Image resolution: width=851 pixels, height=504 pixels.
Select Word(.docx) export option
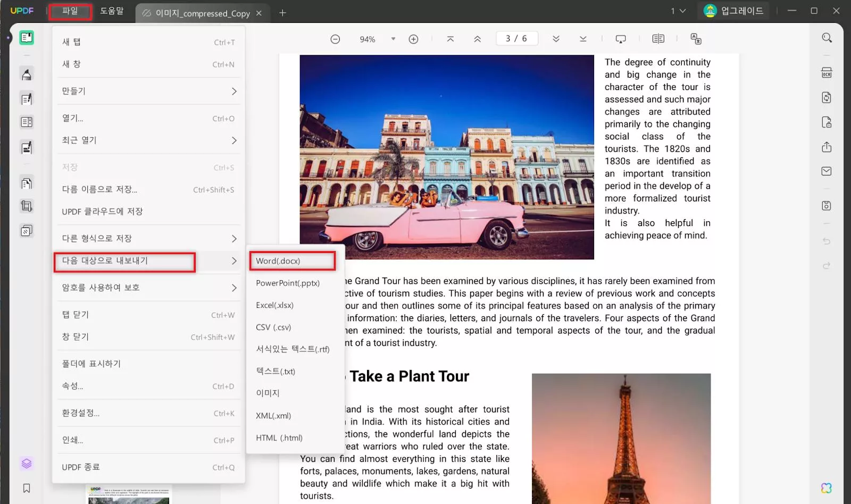coord(291,261)
